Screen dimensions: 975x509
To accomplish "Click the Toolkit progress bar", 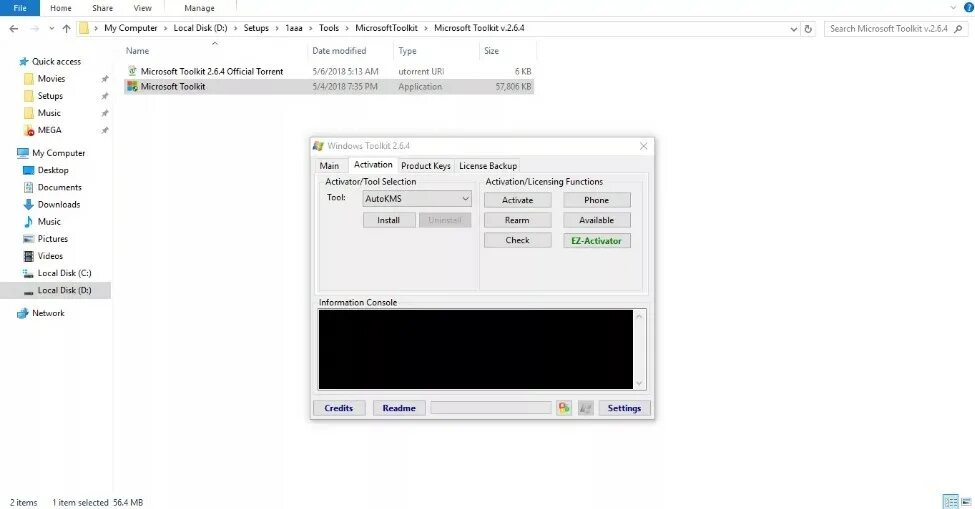I will tap(491, 408).
